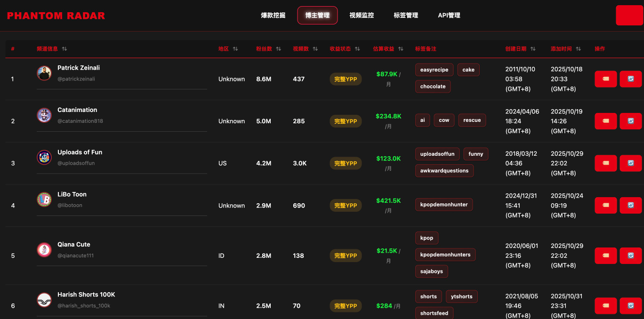This screenshot has width=644, height=319.
Task: Open the API管理 section
Action: tap(449, 15)
